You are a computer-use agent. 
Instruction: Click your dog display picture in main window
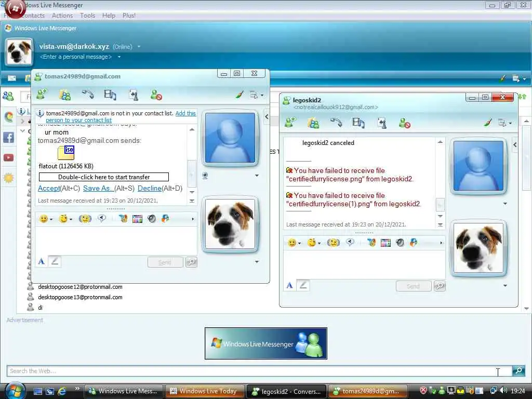point(19,52)
